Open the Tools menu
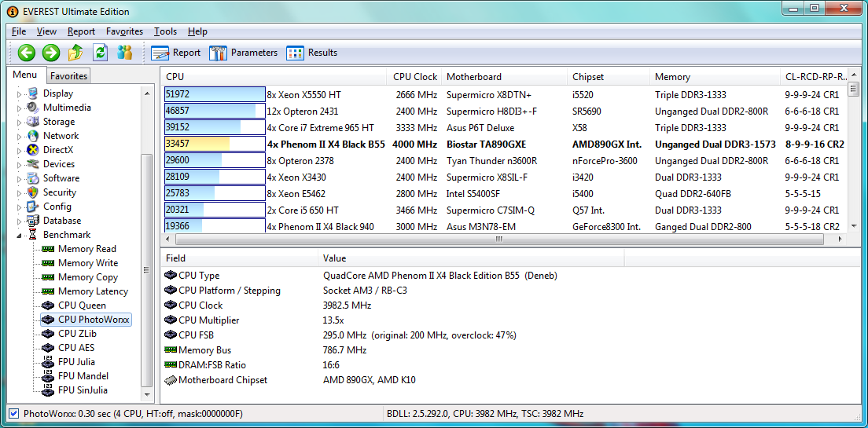Image resolution: width=868 pixels, height=428 pixels. 166,31
